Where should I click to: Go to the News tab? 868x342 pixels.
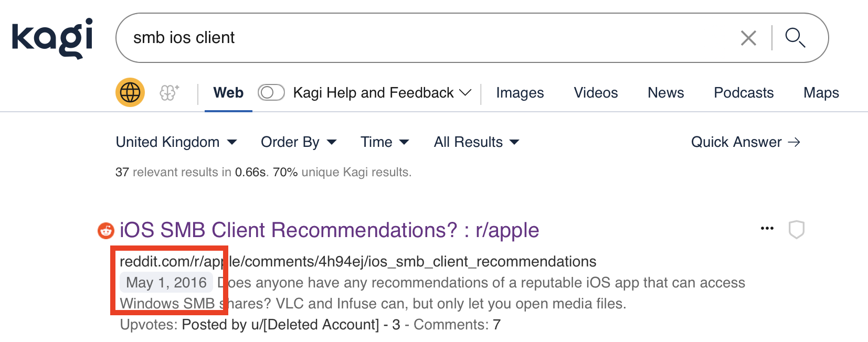[665, 93]
